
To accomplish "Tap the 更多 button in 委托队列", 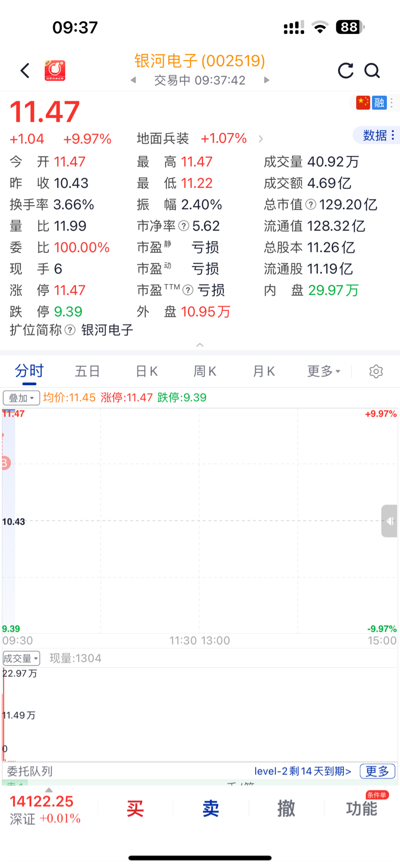I will pos(378,771).
